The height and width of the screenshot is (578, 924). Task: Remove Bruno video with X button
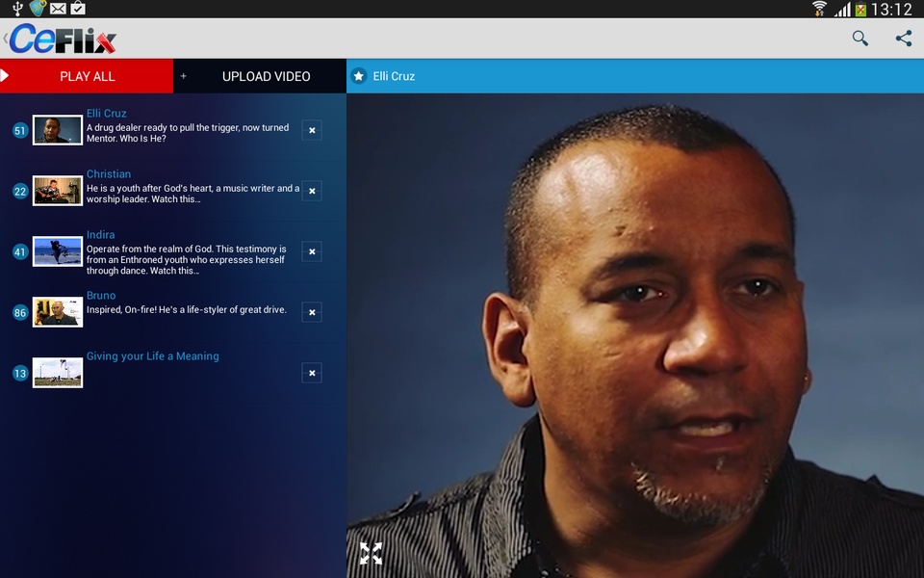point(312,312)
